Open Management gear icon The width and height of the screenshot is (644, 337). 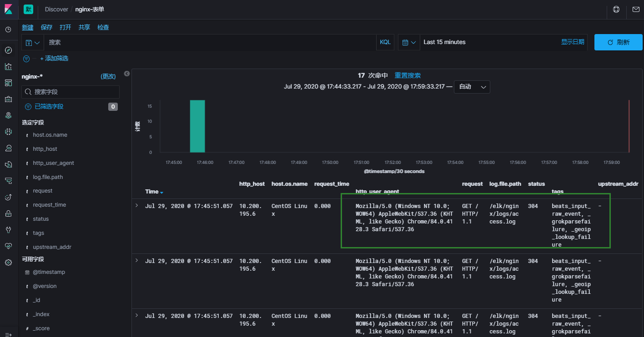click(x=8, y=263)
